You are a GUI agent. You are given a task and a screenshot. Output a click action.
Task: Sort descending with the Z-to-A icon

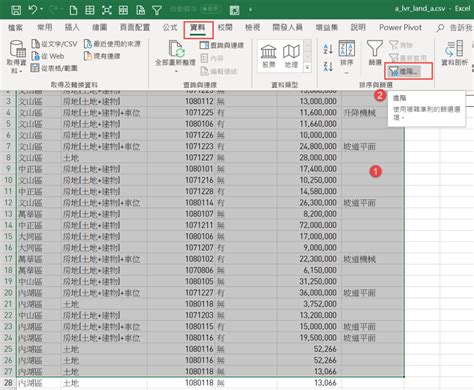pos(328,66)
